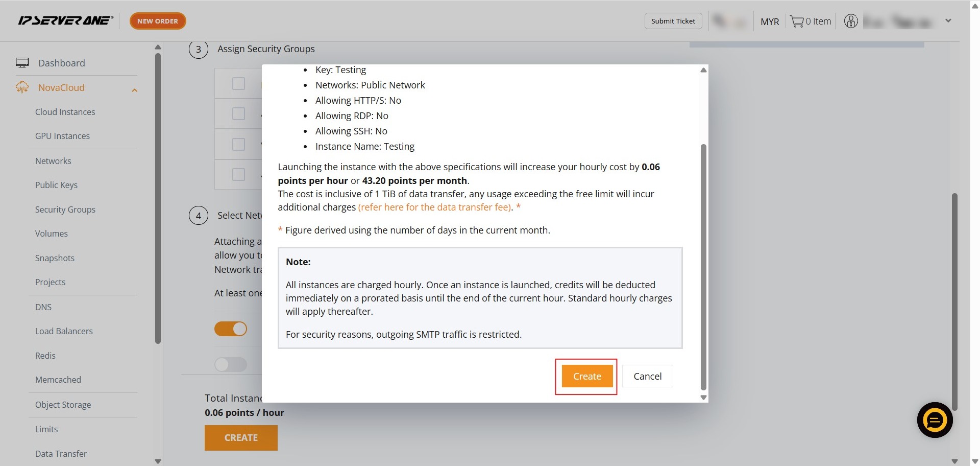Click the Submit Ticket button
Screen dimensions: 980x466
coord(673,21)
